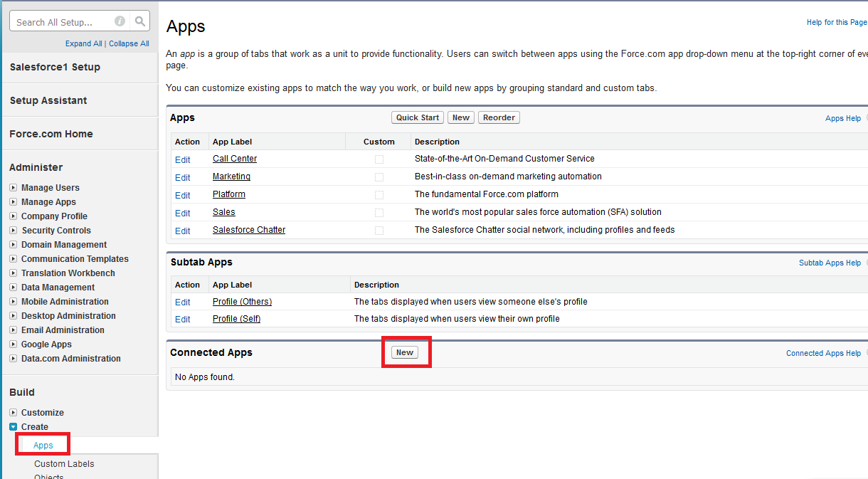The height and width of the screenshot is (479, 868).
Task: Open Salesforce1 Setup section
Action: coord(55,67)
